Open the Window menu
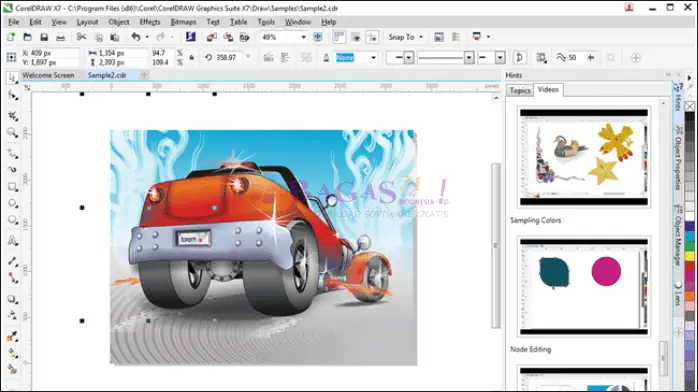 click(x=298, y=22)
